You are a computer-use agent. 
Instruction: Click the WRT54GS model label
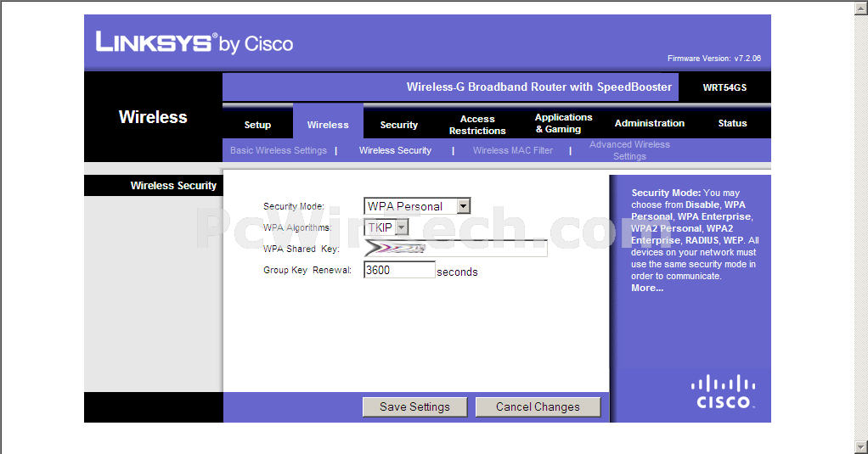(724, 87)
